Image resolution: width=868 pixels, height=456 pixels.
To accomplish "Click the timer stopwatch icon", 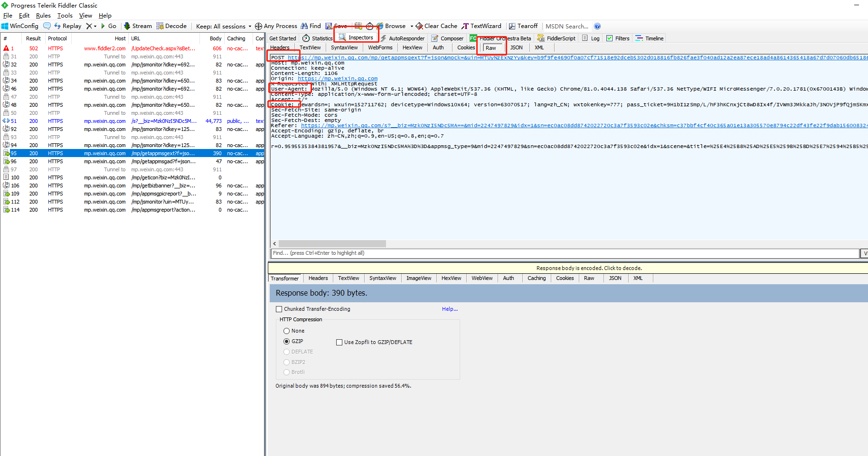I will pyautogui.click(x=369, y=26).
